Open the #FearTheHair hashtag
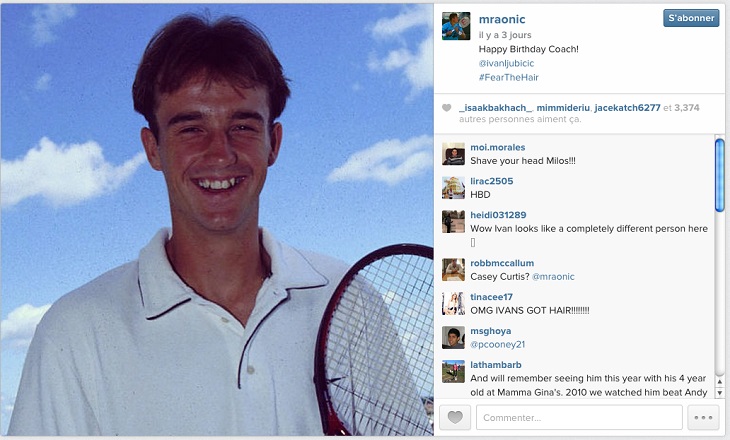730x440 pixels. [x=508, y=77]
